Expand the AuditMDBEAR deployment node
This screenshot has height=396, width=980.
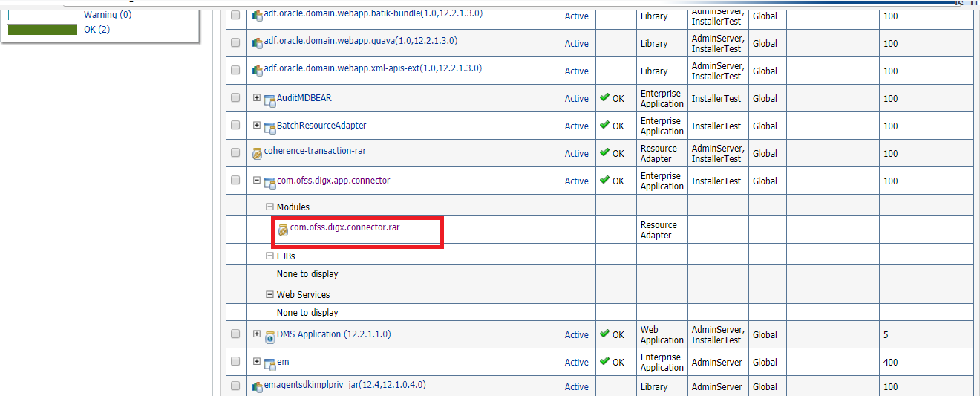point(257,97)
